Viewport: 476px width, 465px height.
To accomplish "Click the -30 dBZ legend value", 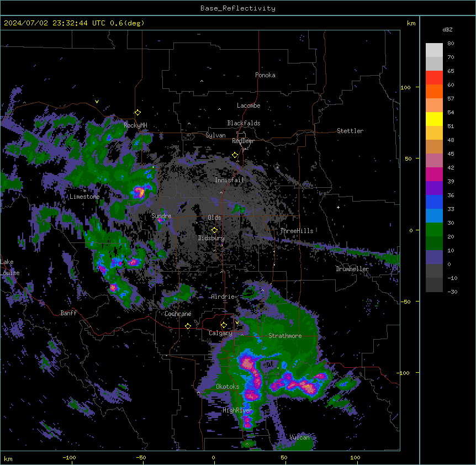I will tap(452, 292).
